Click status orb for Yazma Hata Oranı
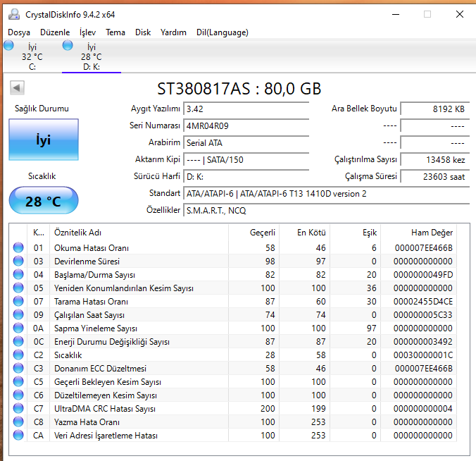The image size is (476, 461). [18, 422]
